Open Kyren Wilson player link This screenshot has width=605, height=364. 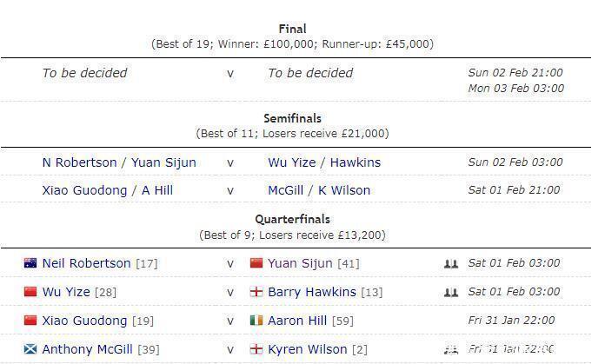[x=307, y=349]
